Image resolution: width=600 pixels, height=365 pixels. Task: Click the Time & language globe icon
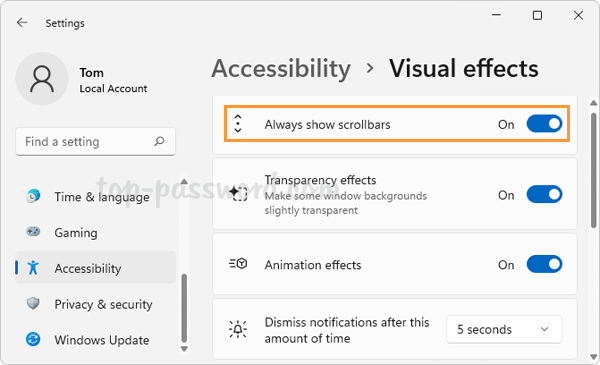point(33,196)
